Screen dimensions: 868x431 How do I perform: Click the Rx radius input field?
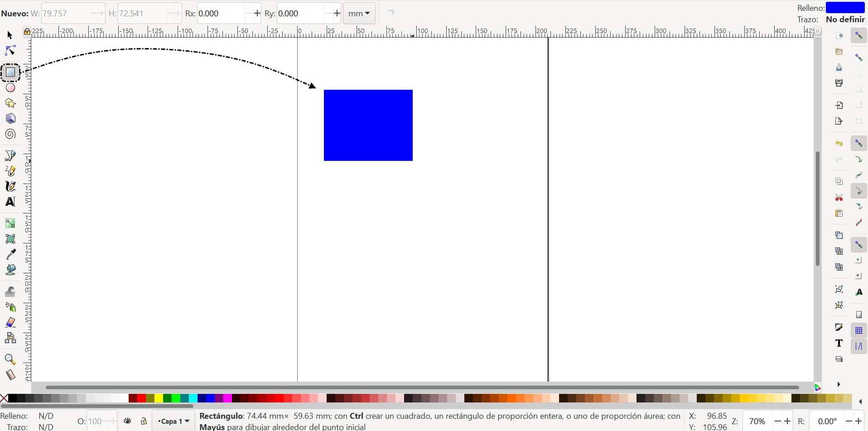coord(222,13)
